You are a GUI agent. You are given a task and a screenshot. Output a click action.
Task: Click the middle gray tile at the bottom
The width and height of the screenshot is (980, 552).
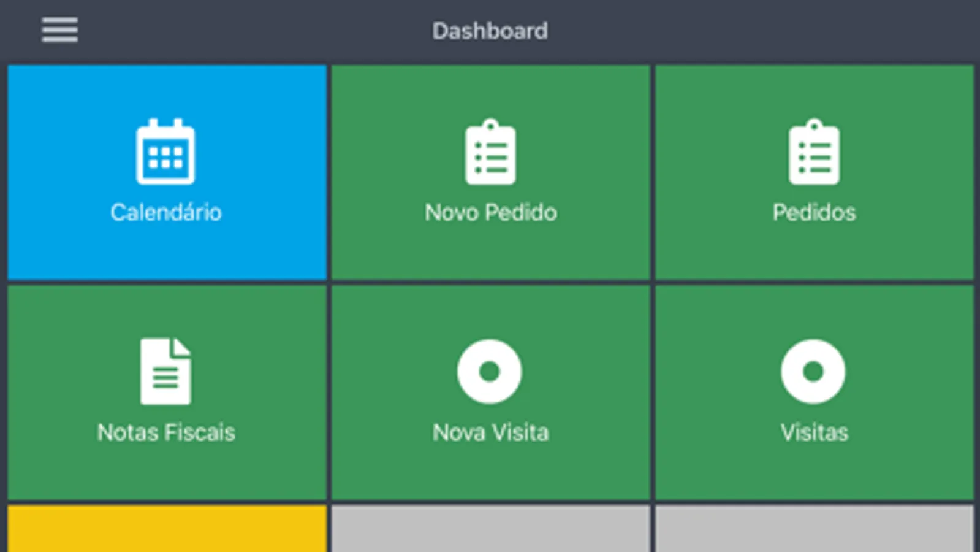490,529
